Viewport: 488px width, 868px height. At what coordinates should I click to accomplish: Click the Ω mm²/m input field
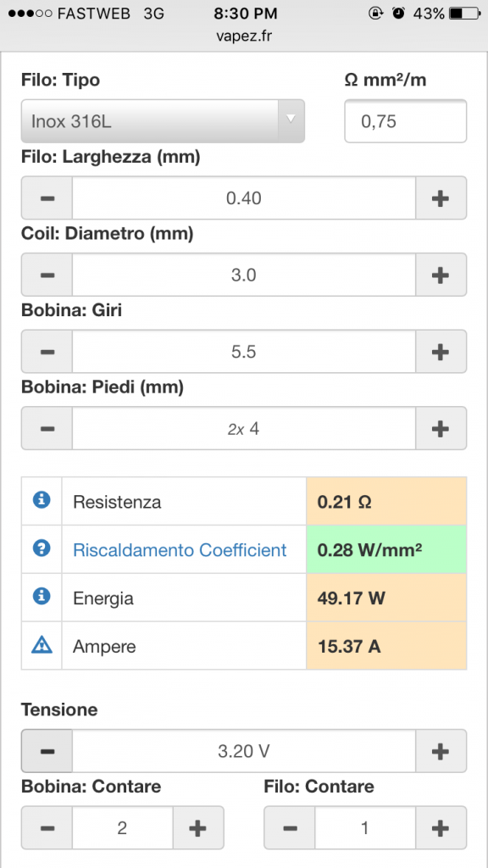pos(406,121)
